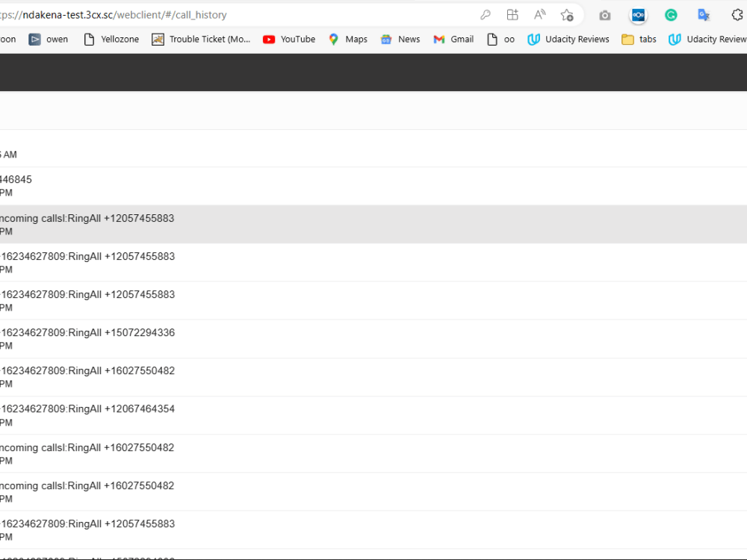The height and width of the screenshot is (560, 747).
Task: Open the Gmail bookmark
Action: tap(453, 39)
